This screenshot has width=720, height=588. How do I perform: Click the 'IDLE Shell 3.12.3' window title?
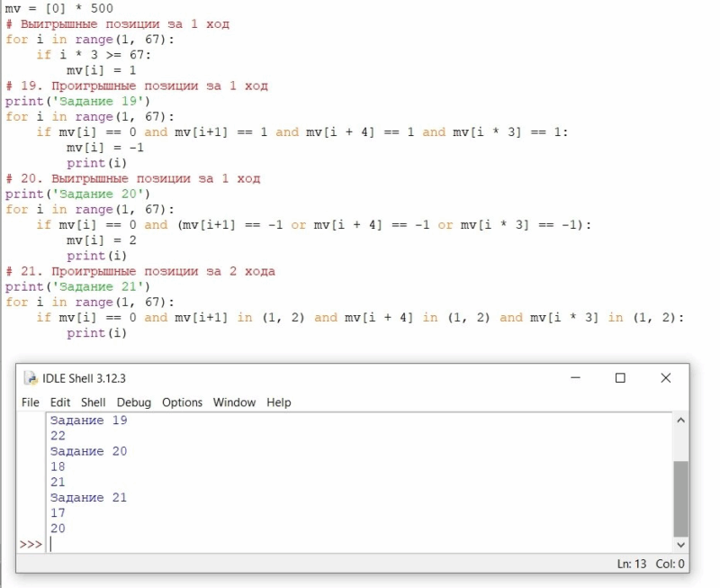pyautogui.click(x=84, y=378)
